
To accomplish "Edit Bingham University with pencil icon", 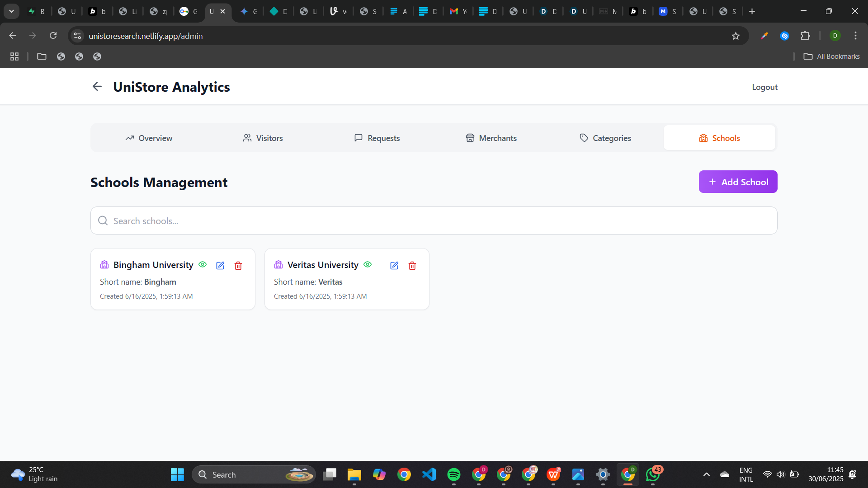I will (x=220, y=266).
